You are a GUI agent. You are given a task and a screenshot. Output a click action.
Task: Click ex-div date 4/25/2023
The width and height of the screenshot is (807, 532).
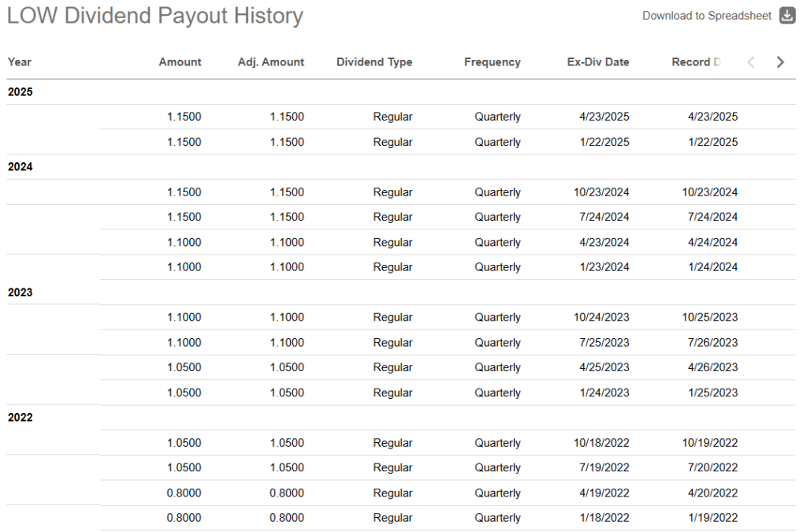[x=604, y=367]
